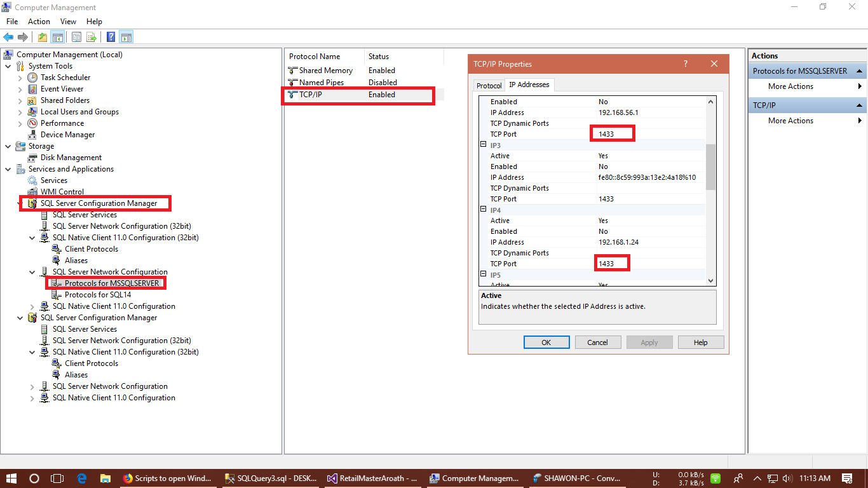This screenshot has width=868, height=488.
Task: Select the Disk Management icon in tree
Action: [x=32, y=158]
